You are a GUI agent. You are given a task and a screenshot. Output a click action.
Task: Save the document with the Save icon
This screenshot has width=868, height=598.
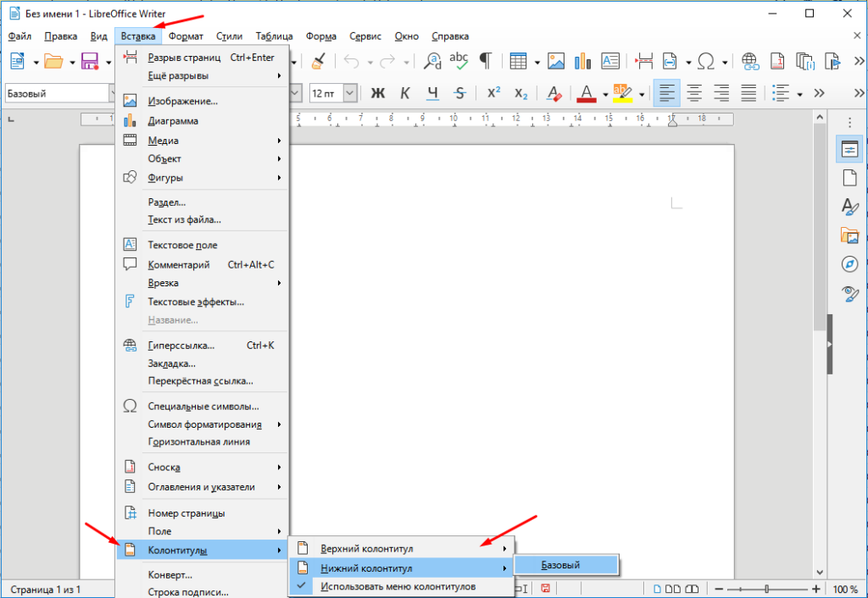(x=90, y=61)
